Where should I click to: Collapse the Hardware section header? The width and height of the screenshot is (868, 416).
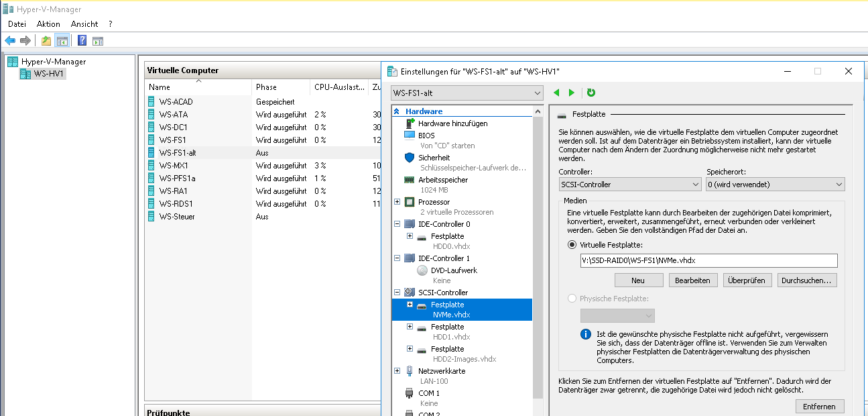[397, 111]
